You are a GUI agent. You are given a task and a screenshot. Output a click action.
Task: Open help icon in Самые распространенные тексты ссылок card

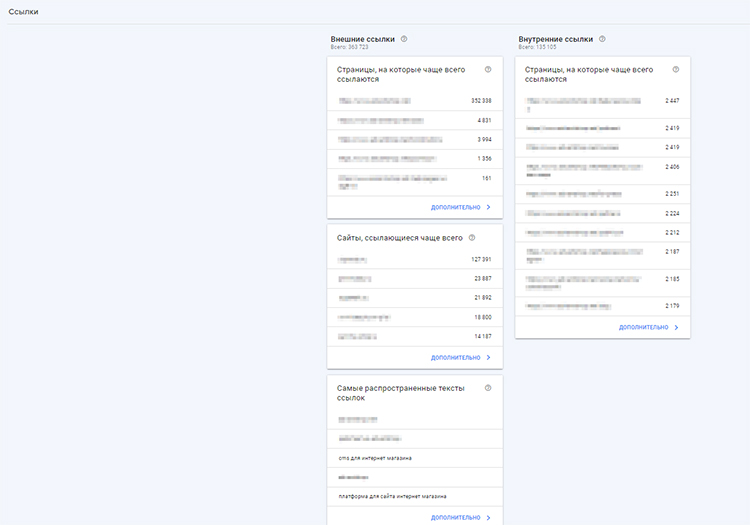[x=488, y=388]
